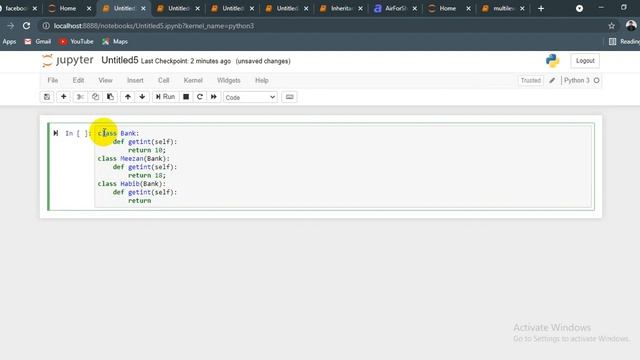The height and width of the screenshot is (360, 640).
Task: Click the Logout button
Action: [585, 61]
